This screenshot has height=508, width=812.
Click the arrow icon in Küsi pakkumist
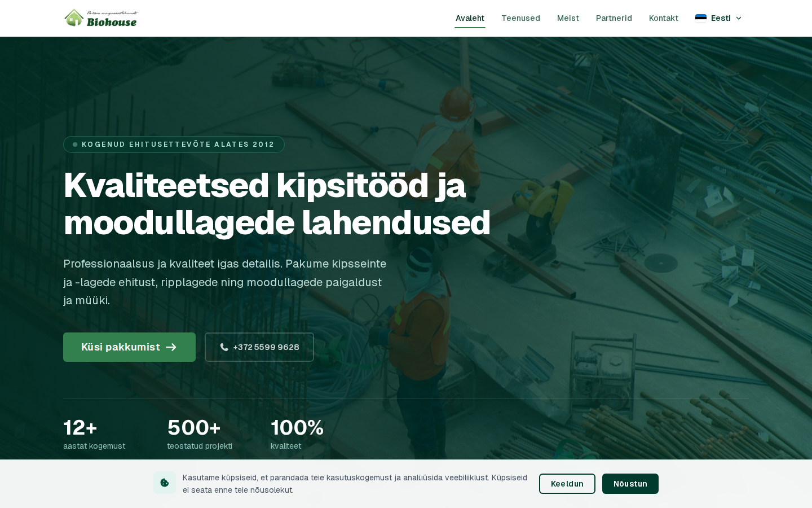coord(171,347)
